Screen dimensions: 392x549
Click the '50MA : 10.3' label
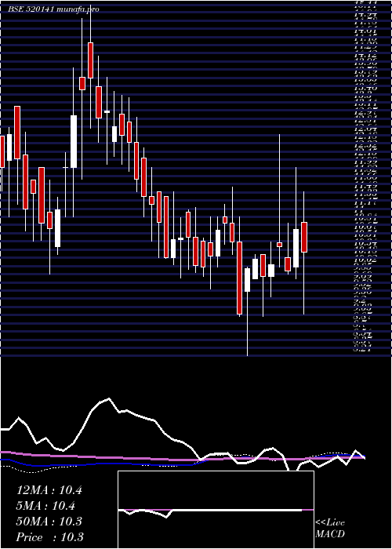click(49, 522)
